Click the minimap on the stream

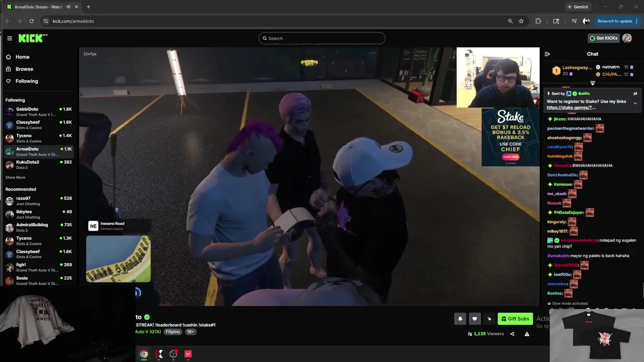(x=118, y=259)
